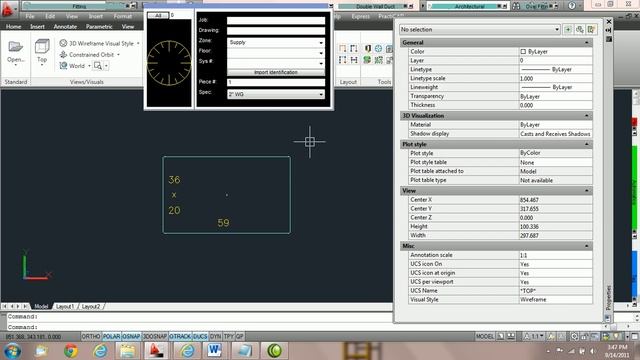
Task: Toggle OTRACK in status bar
Action: 180,336
